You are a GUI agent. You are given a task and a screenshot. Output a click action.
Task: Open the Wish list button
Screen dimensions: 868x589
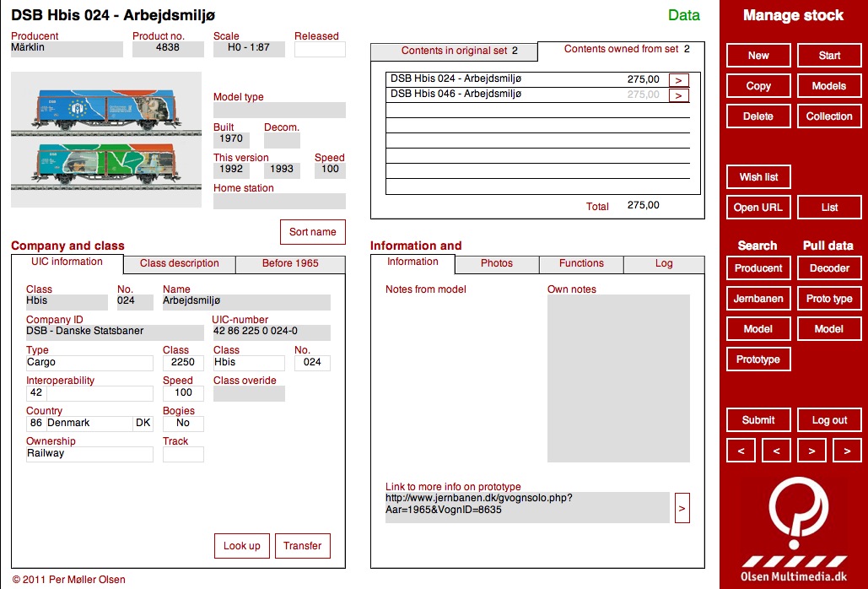click(758, 177)
